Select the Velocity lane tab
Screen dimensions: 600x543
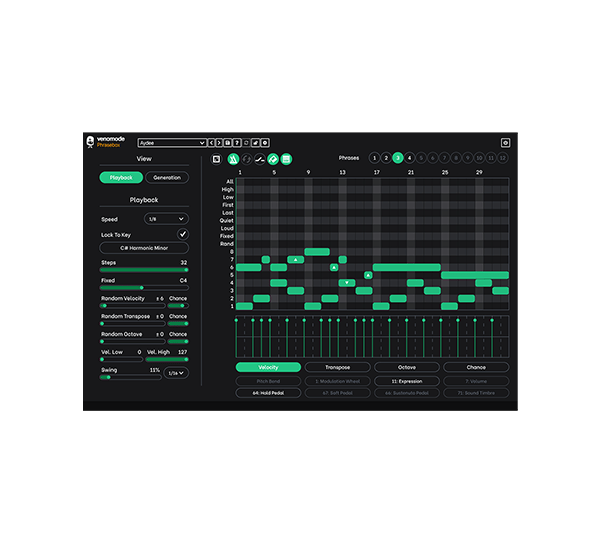click(x=268, y=367)
